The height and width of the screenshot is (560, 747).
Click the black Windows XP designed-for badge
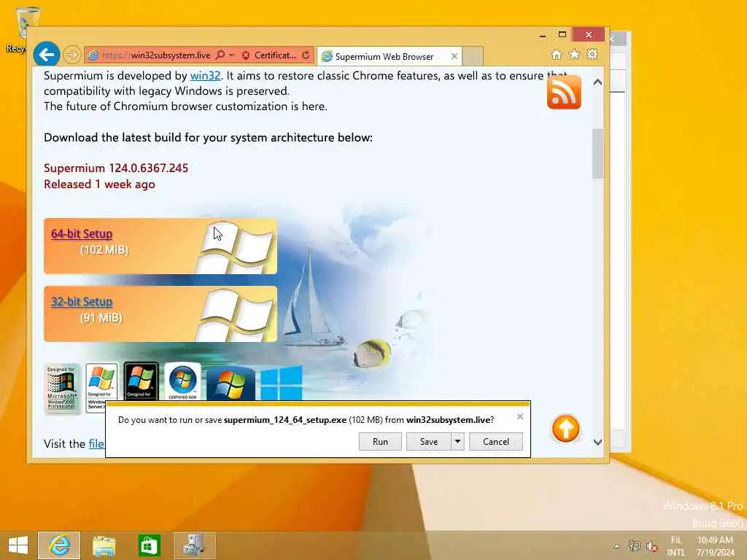point(141,381)
